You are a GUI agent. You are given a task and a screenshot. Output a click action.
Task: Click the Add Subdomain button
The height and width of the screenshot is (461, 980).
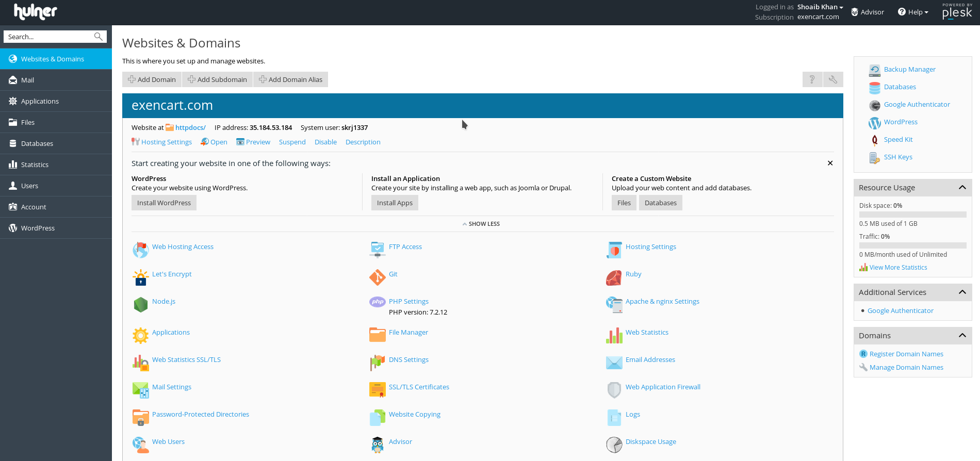click(217, 79)
